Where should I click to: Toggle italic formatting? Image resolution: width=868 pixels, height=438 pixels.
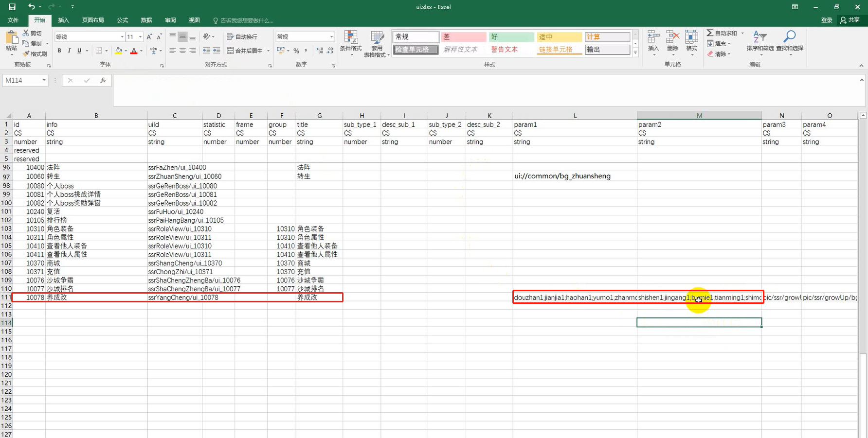69,51
